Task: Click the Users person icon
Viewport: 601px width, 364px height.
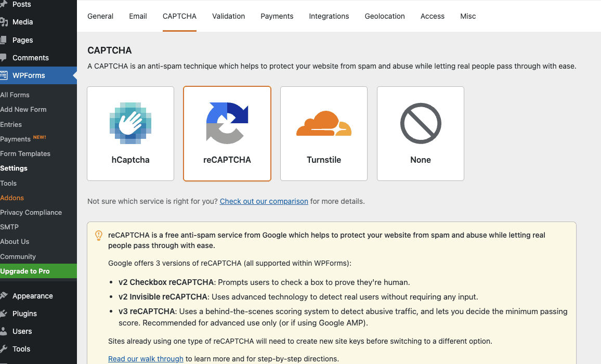Action: (4, 331)
